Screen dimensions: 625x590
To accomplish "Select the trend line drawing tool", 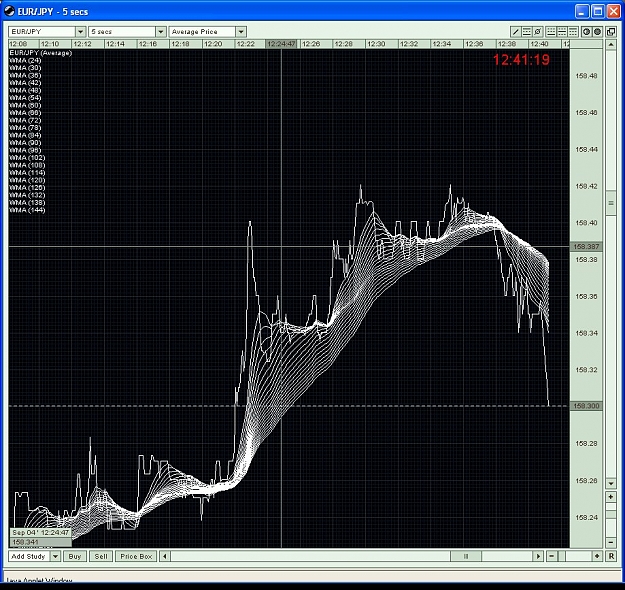I will click(515, 32).
